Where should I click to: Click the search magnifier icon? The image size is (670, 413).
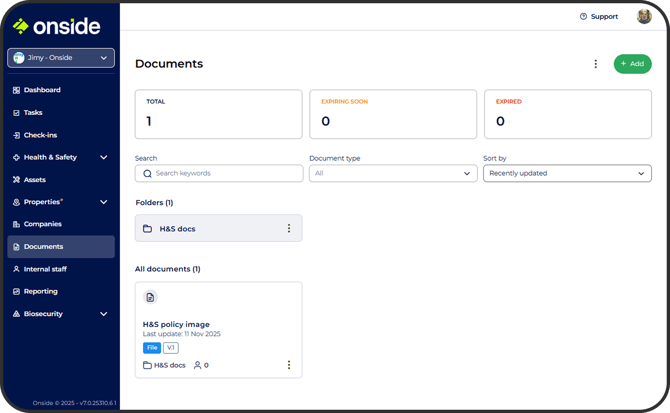click(x=147, y=174)
